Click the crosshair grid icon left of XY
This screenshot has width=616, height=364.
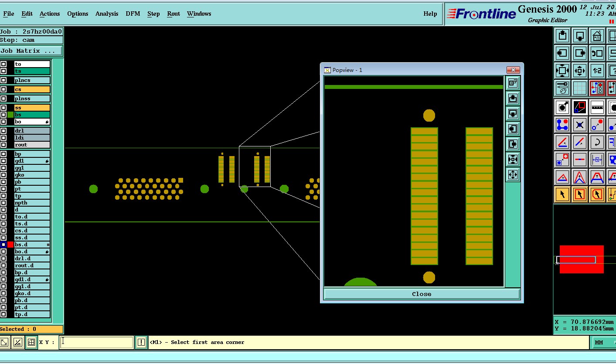click(x=31, y=342)
